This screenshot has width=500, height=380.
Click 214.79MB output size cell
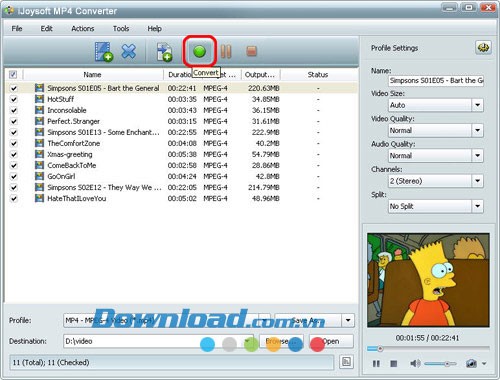click(264, 187)
